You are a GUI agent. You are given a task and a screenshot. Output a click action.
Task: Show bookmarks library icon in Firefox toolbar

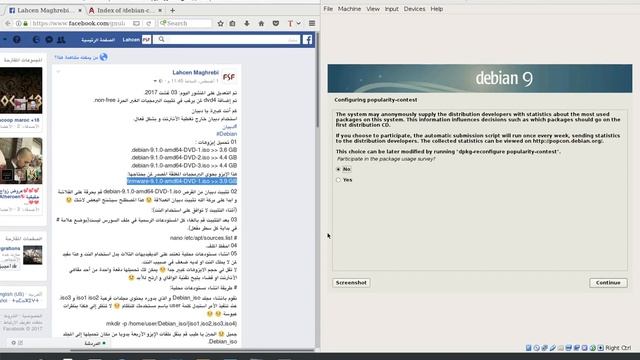tap(233, 23)
